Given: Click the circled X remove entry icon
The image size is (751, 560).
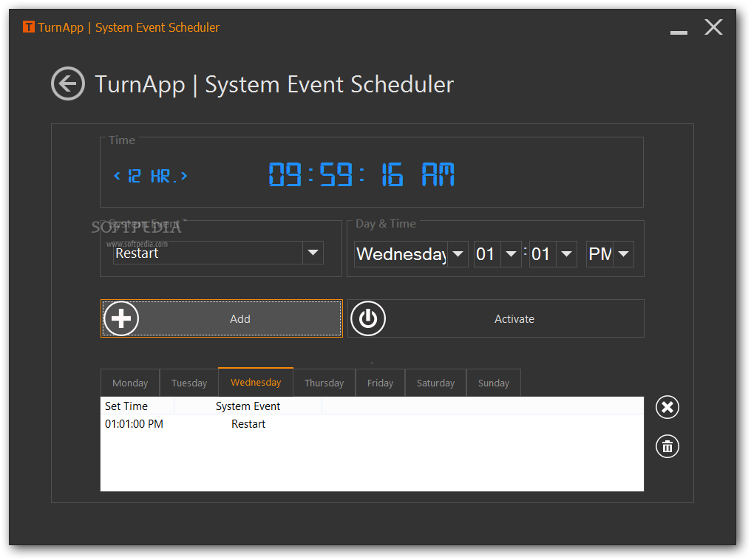Looking at the screenshot, I should [x=667, y=407].
